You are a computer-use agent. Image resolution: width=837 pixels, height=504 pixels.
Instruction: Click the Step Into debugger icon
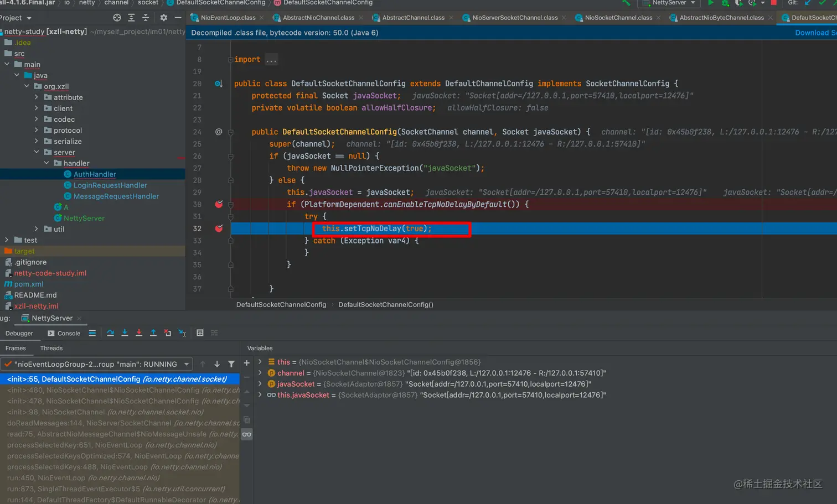point(125,333)
